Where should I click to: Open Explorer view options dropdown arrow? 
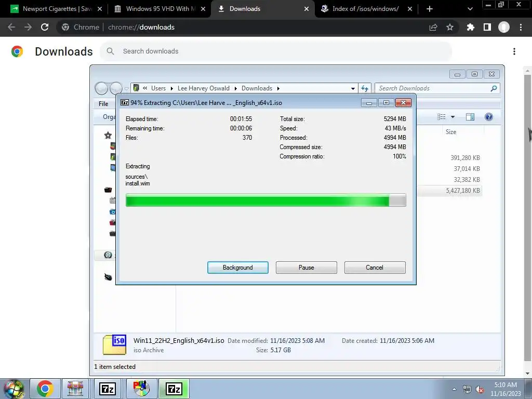(x=453, y=117)
